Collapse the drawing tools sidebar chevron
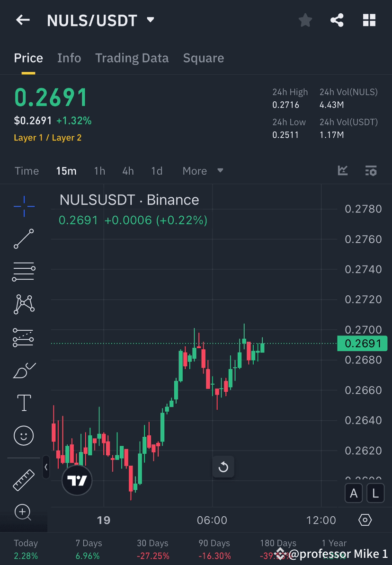 [46, 467]
